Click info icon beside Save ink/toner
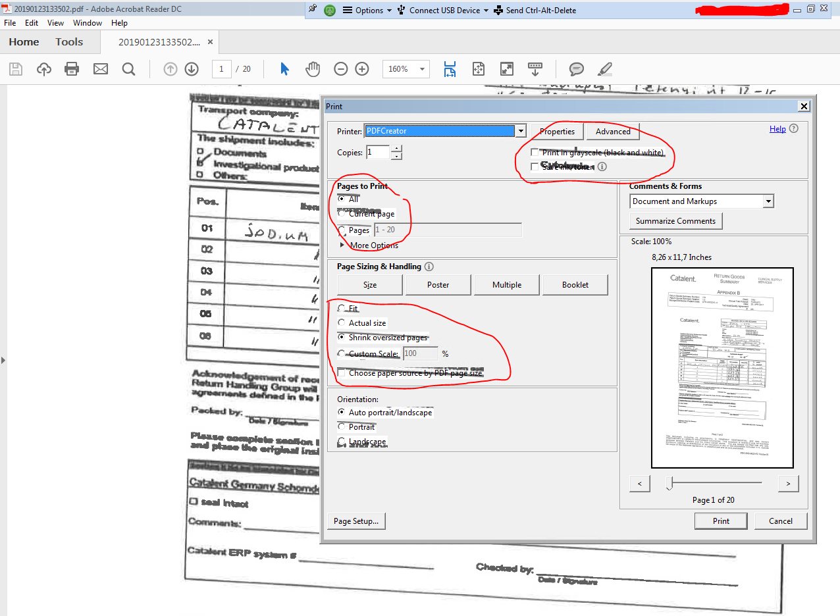The image size is (840, 616). (602, 167)
